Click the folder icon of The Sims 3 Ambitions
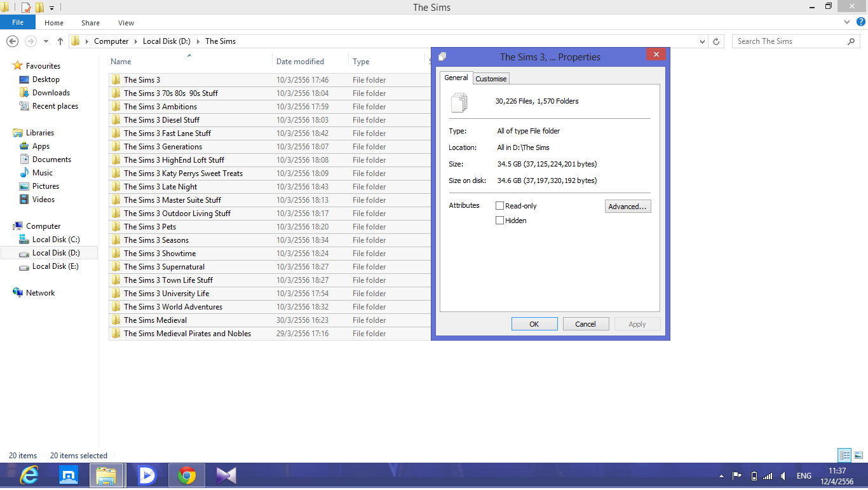868x490 pixels. (116, 107)
